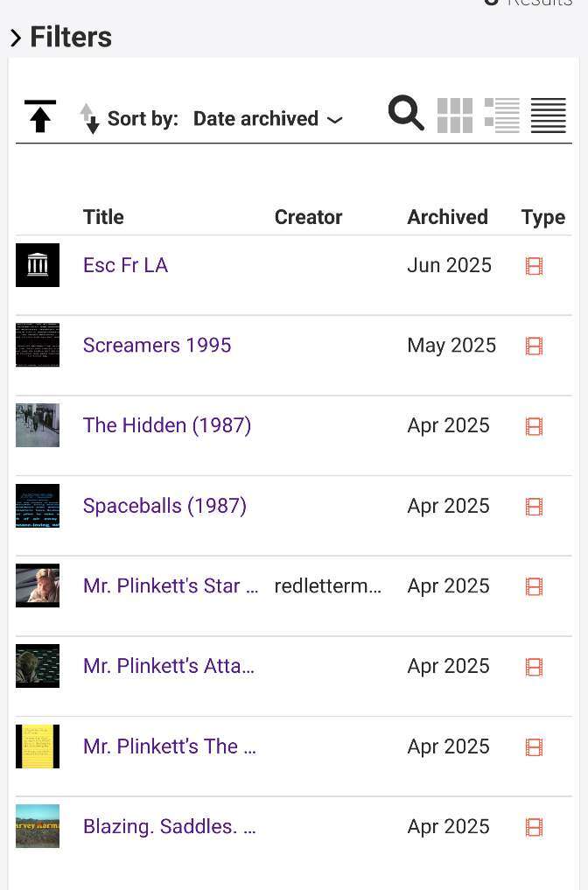This screenshot has width=588, height=890.
Task: Open the Screamers 1995 link
Action: point(157,345)
